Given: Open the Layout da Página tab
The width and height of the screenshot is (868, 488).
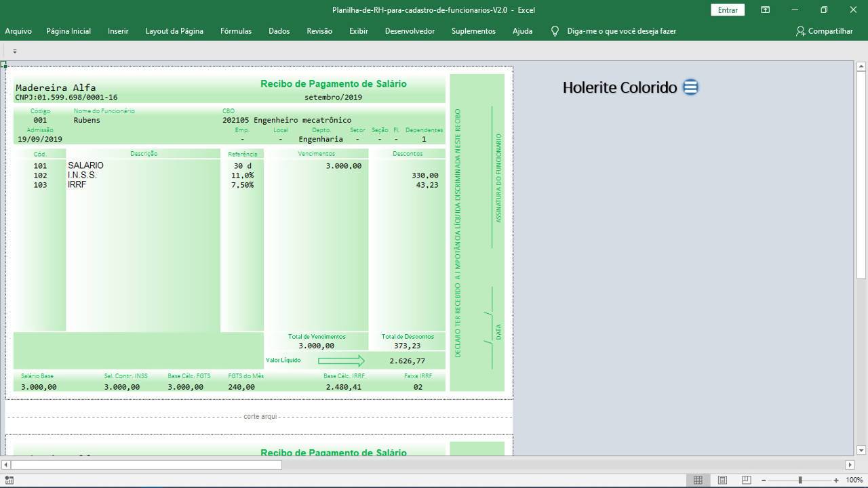Looking at the screenshot, I should [174, 31].
